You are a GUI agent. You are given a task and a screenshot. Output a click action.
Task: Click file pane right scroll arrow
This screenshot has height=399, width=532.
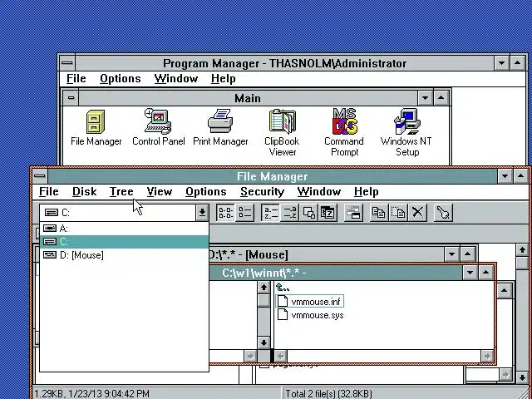pos(487,356)
